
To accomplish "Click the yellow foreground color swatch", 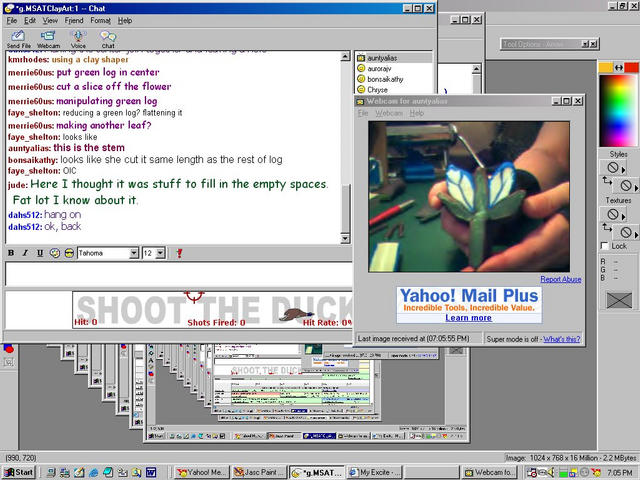I will click(x=606, y=67).
